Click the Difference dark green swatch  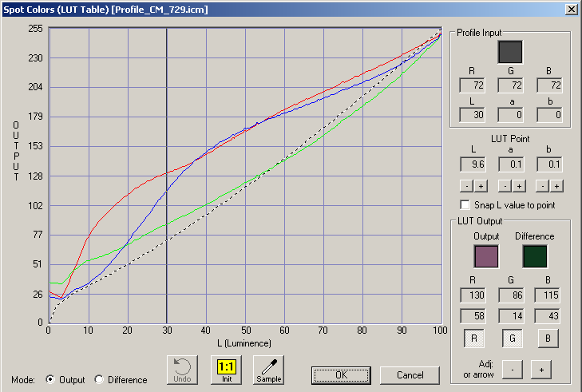535,256
